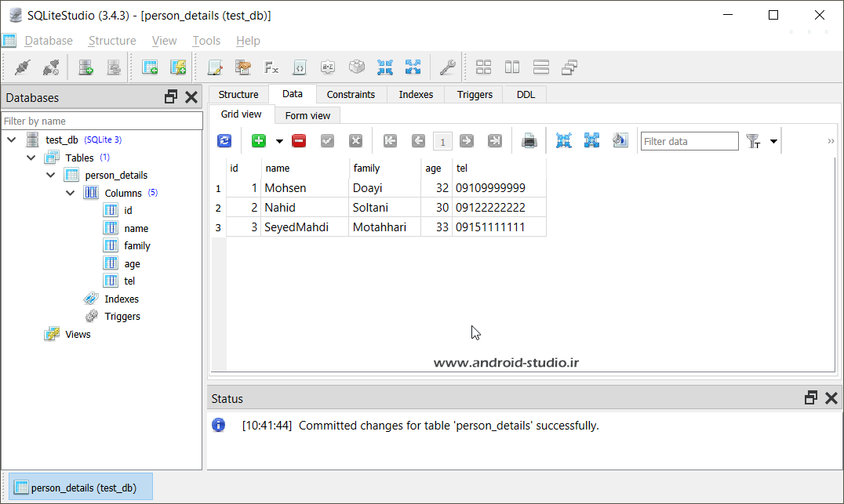844x504 pixels.
Task: Commit changes checkmark icon
Action: pyautogui.click(x=327, y=141)
